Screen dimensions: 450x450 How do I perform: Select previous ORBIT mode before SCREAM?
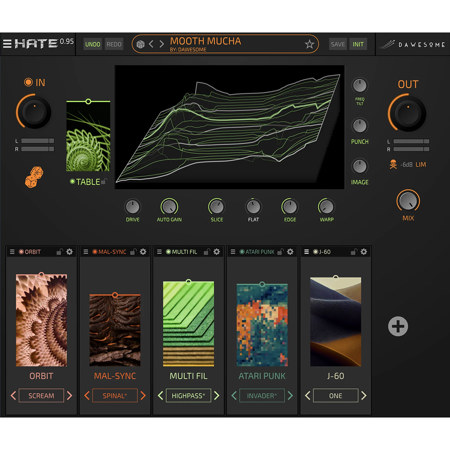pos(13,396)
